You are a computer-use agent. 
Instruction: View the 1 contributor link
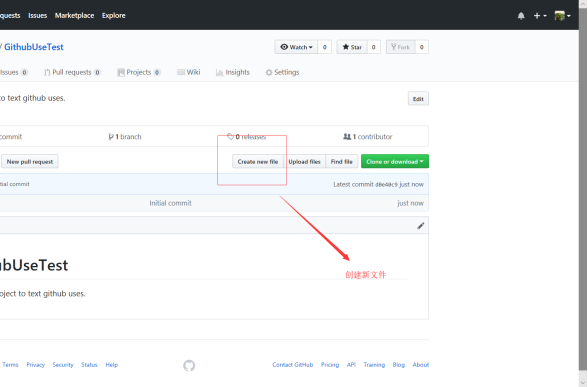click(368, 136)
